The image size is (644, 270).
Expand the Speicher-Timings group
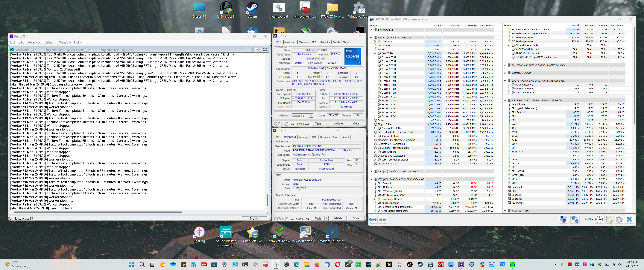505,73
